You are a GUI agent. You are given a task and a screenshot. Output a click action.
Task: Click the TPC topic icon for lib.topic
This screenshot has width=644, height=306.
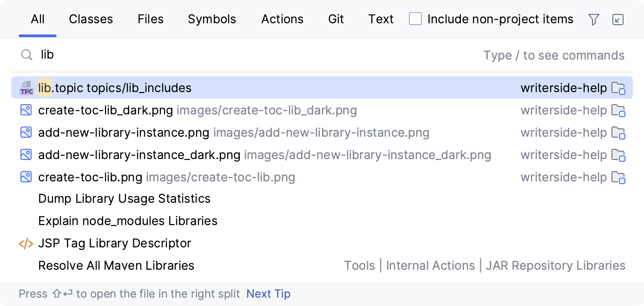tap(26, 88)
